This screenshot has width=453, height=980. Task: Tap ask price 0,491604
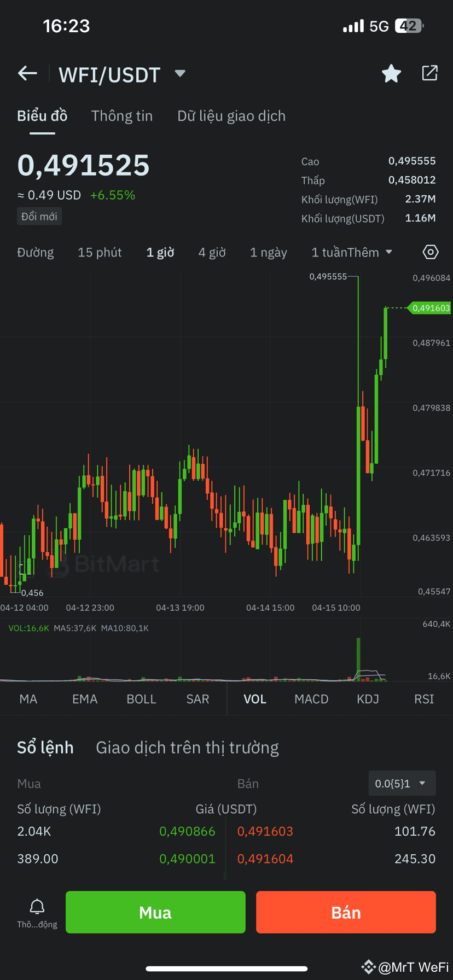point(265,859)
